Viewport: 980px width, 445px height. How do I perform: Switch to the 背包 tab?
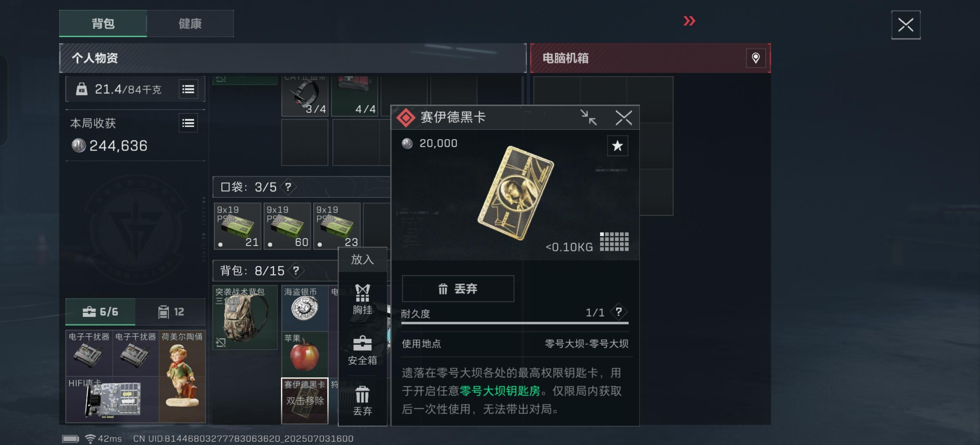pos(103,24)
